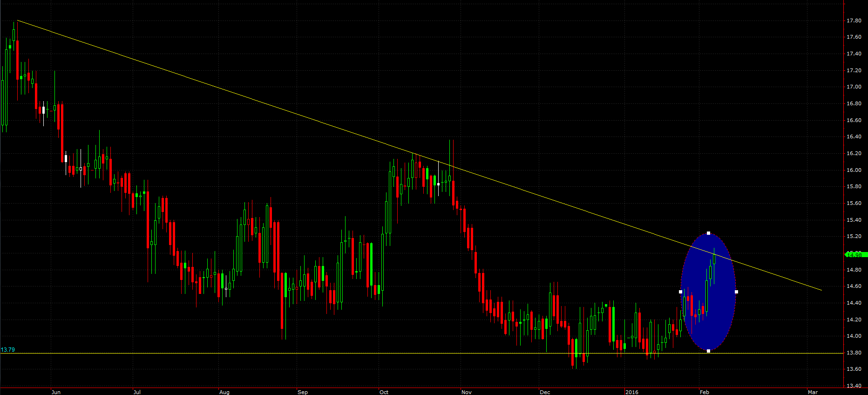Click the 15.60 price axis label

pos(854,203)
